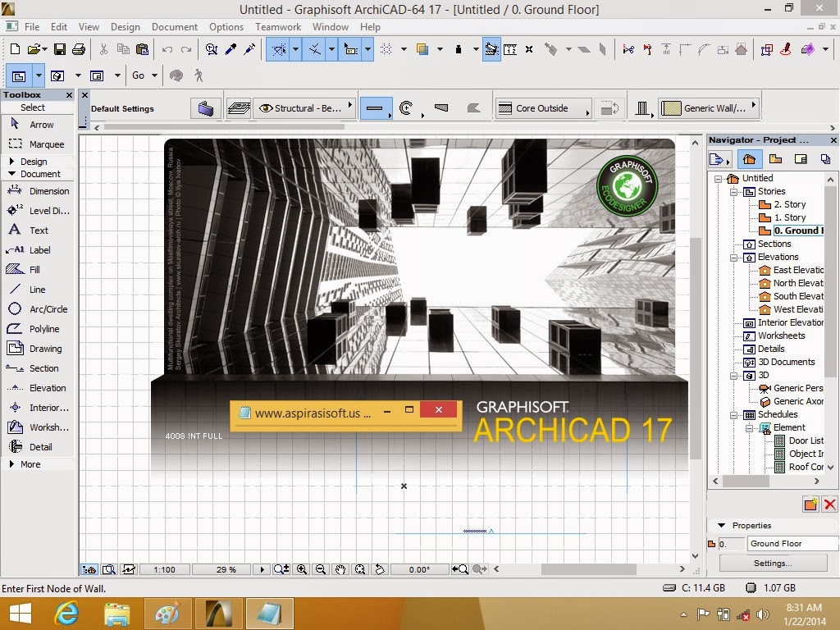This screenshot has width=840, height=630.
Task: Switch navigator to Layout Book
Action: pyautogui.click(x=801, y=159)
